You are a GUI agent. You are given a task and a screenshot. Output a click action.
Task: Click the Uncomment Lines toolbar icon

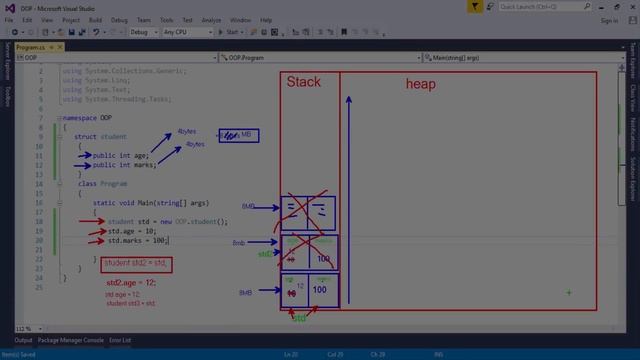[x=331, y=32]
